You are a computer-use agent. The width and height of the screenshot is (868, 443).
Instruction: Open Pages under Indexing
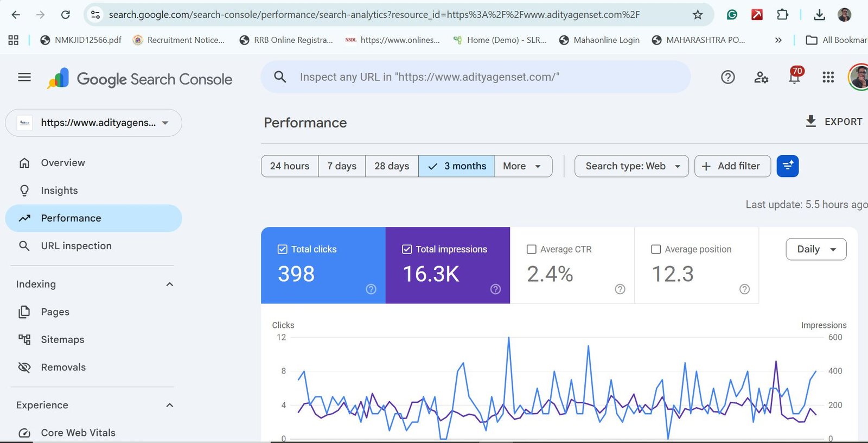click(x=93, y=312)
